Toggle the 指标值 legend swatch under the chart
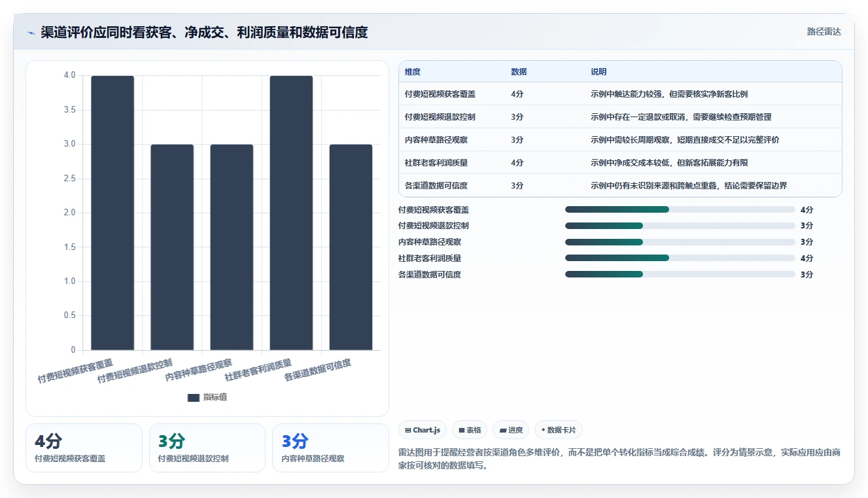The height and width of the screenshot is (498, 868). 193,397
